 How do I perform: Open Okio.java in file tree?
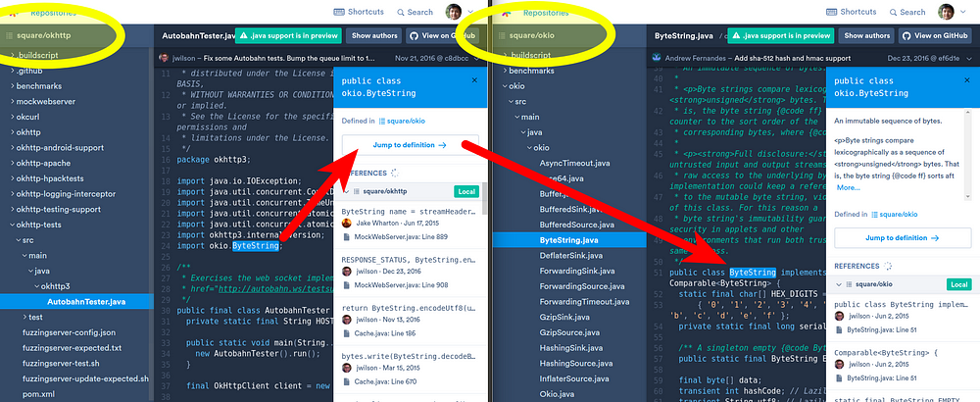[557, 394]
